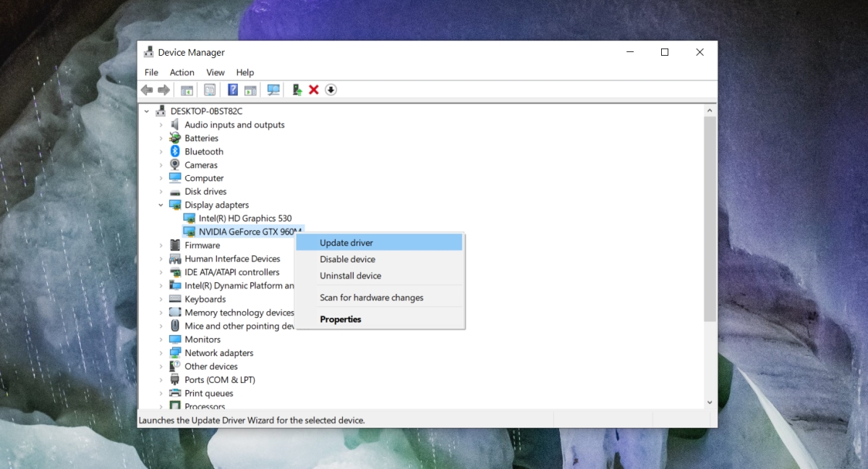The image size is (868, 469).
Task: Open the Help menu
Action: (245, 72)
